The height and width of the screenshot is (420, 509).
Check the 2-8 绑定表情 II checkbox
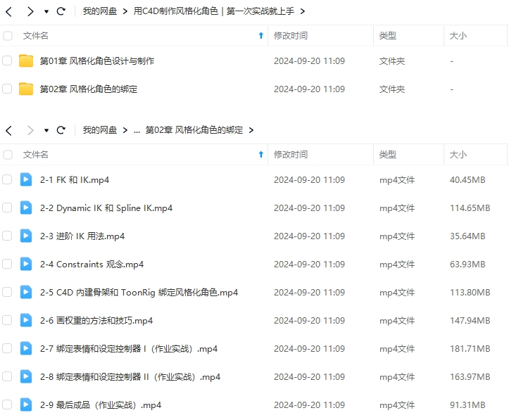click(x=7, y=376)
